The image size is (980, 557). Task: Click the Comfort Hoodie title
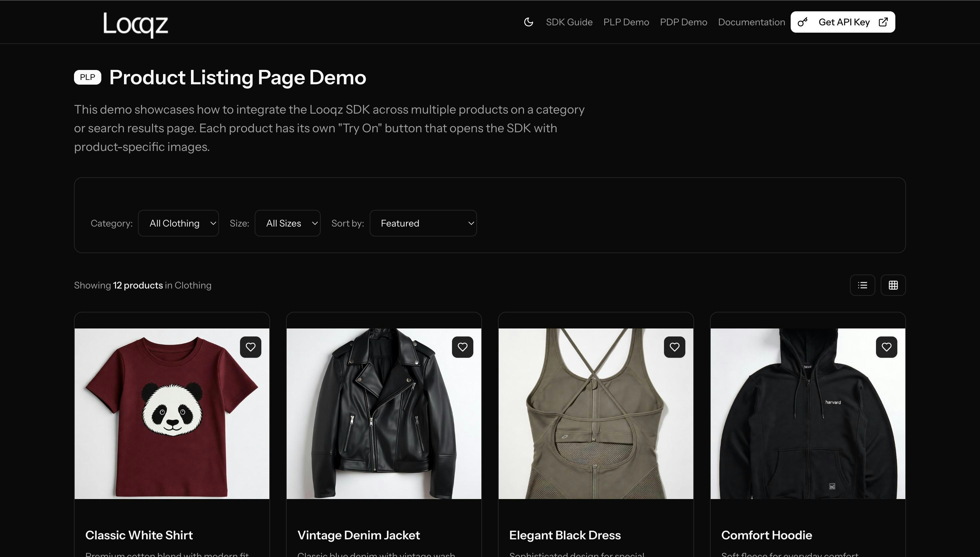(766, 535)
